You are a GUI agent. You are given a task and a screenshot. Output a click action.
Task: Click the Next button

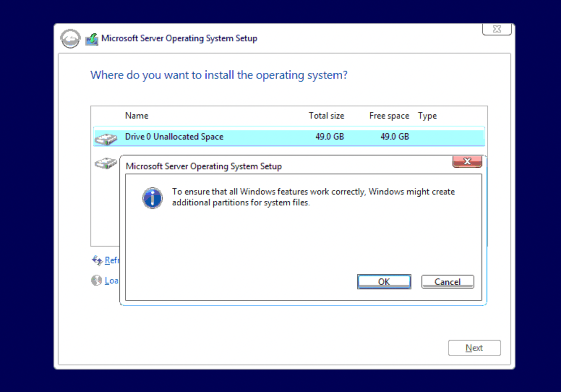tap(474, 348)
